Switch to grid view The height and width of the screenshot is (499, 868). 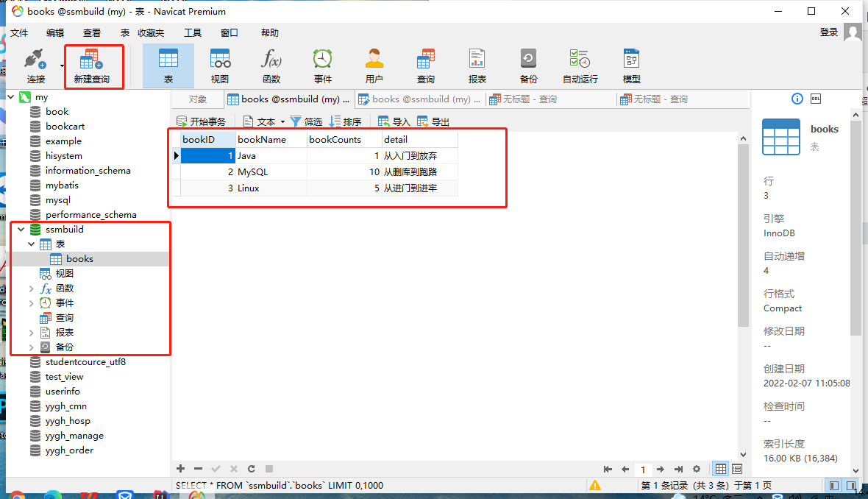(720, 469)
